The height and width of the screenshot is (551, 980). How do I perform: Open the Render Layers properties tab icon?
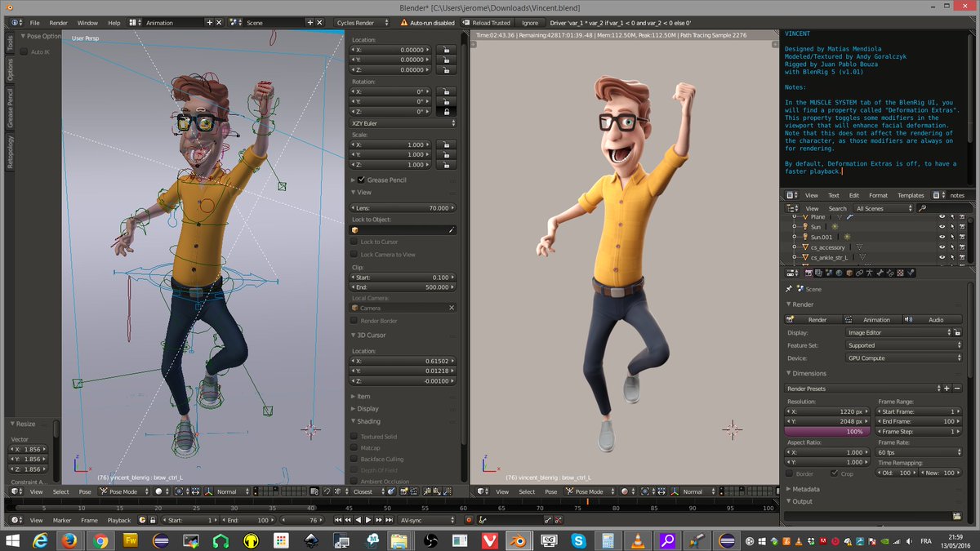818,273
